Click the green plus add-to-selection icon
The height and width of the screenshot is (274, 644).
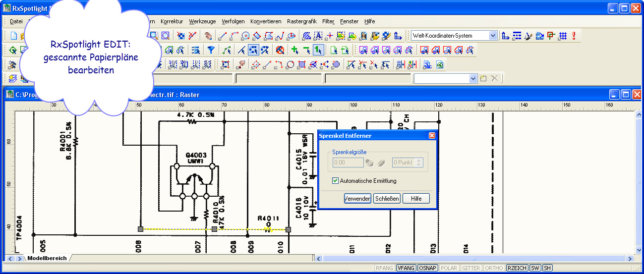[x=294, y=50]
